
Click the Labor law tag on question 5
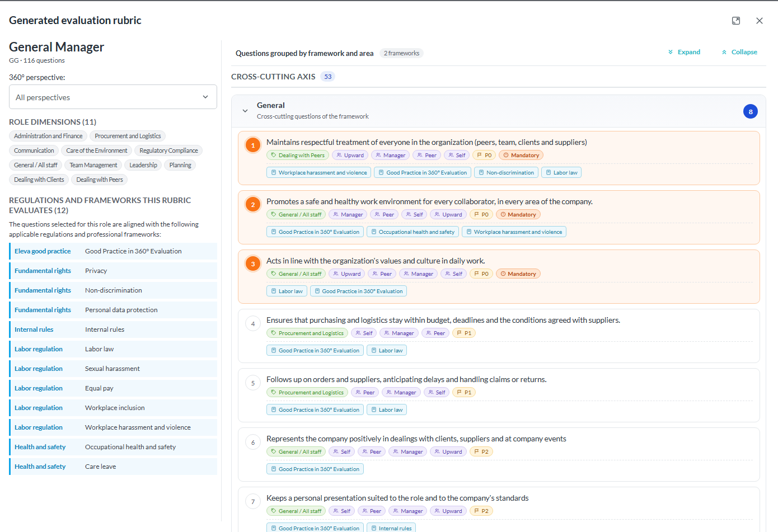[387, 409]
